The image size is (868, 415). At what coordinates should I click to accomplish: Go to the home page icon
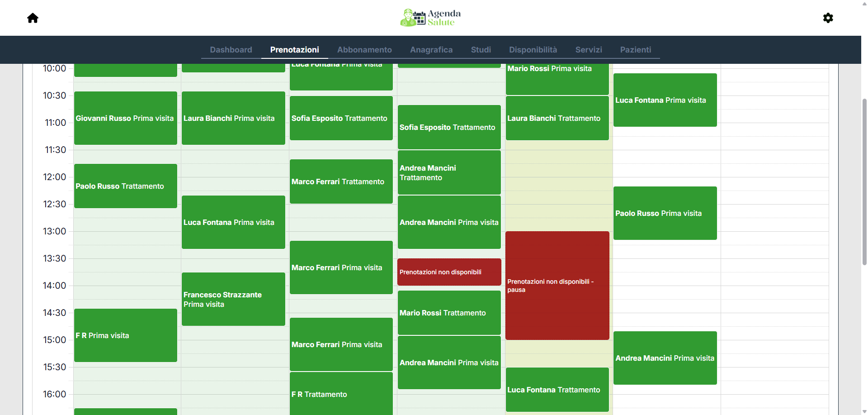click(x=33, y=18)
